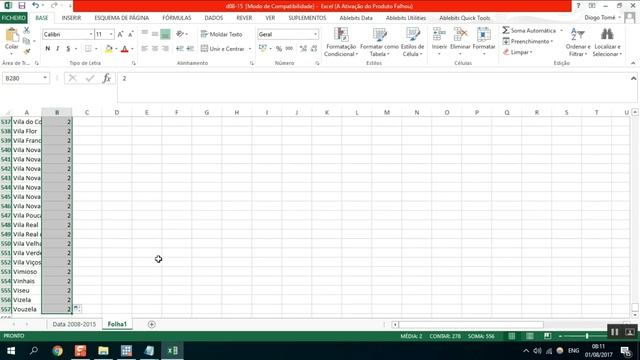
Task: Open Windows Start menu
Action: (x=11, y=351)
